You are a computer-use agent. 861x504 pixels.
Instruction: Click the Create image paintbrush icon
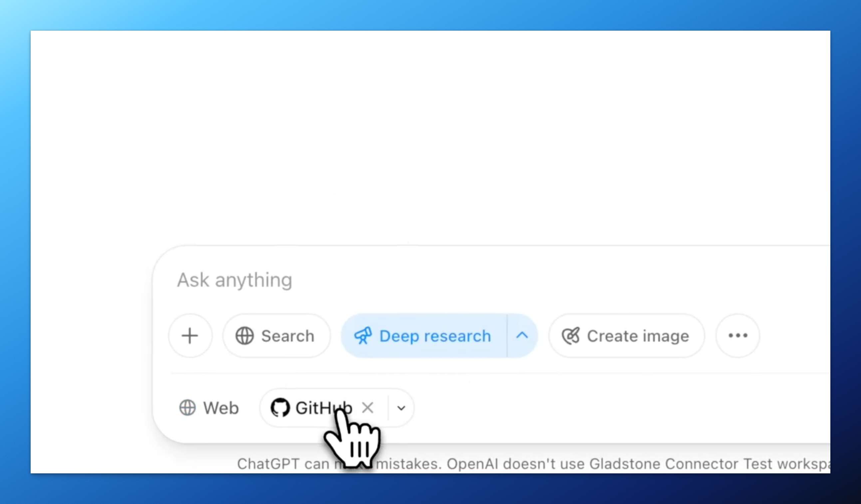[571, 336]
